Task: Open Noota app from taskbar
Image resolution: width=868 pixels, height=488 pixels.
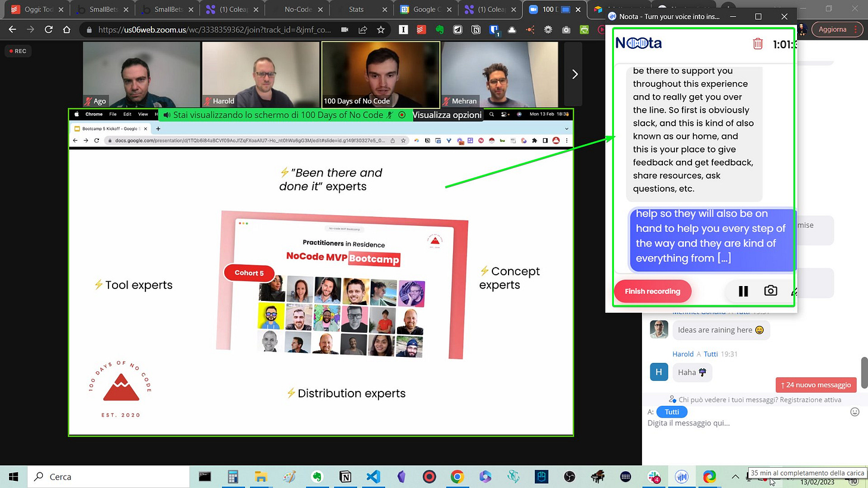Action: (681, 477)
